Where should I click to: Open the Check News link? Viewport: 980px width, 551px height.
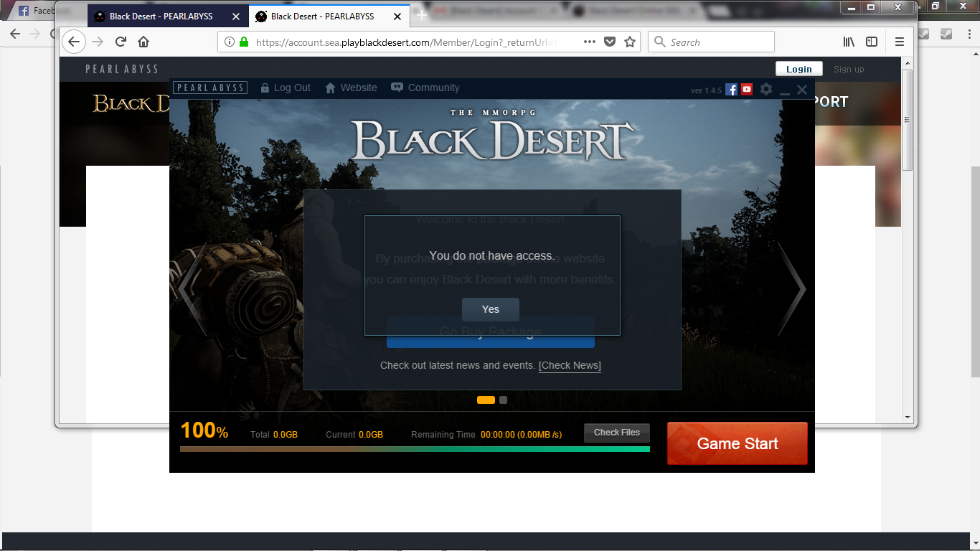(x=570, y=365)
